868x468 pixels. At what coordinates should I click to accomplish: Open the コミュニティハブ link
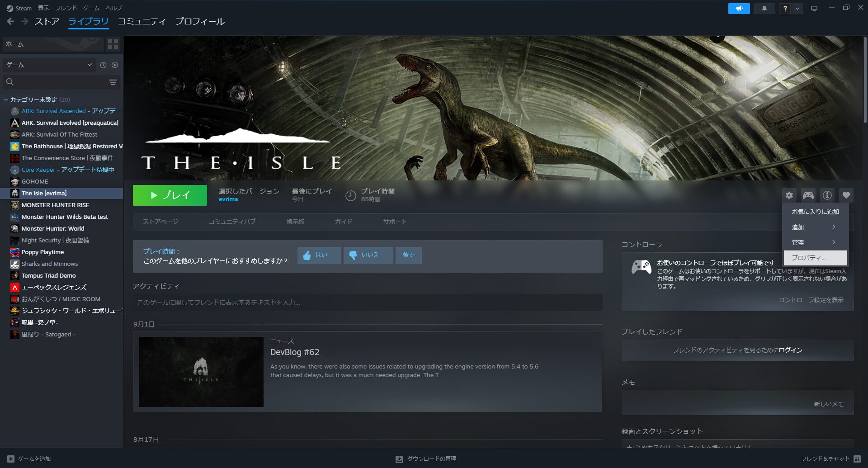pos(232,222)
